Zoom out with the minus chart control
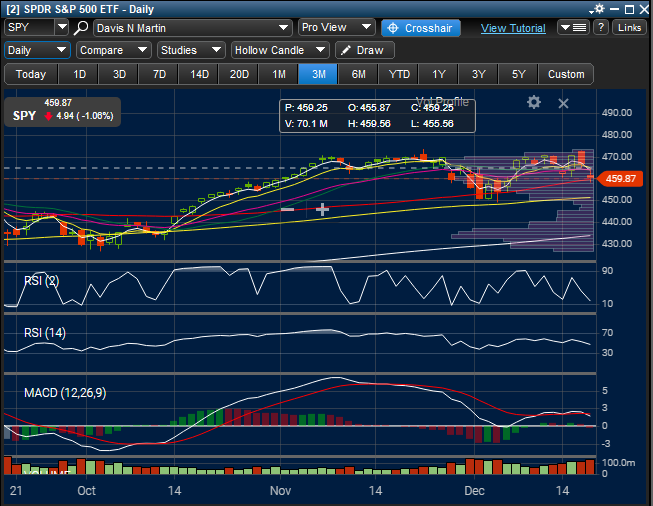Image resolution: width=653 pixels, height=506 pixels. point(287,209)
